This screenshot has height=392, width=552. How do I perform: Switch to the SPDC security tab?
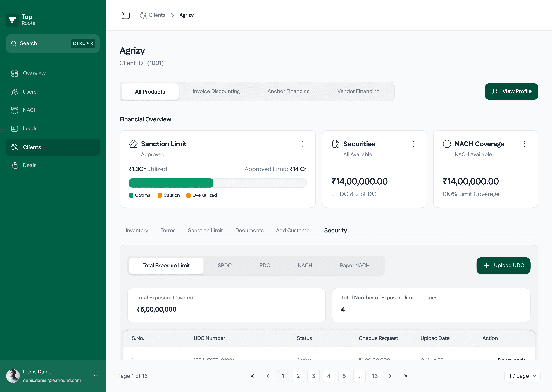pos(225,265)
